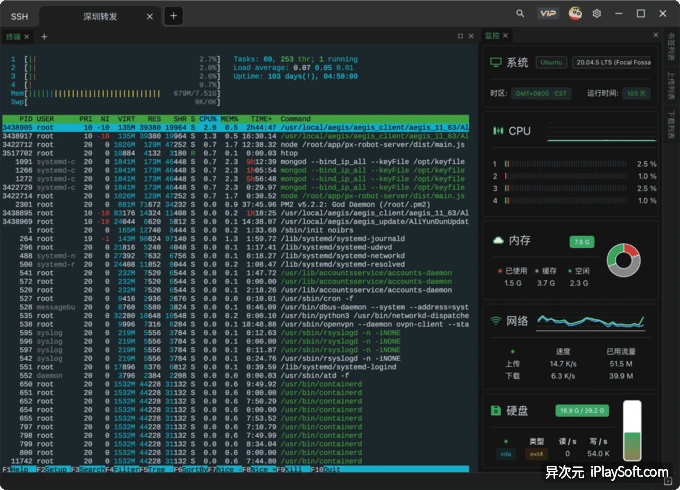
Task: Click the CPU core 1 usage bar
Action: (566, 164)
